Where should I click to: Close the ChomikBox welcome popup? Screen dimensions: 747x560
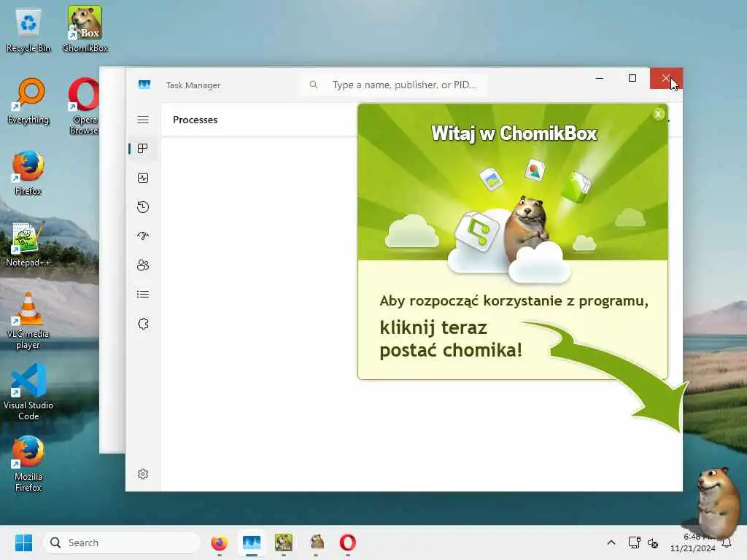pyautogui.click(x=658, y=114)
